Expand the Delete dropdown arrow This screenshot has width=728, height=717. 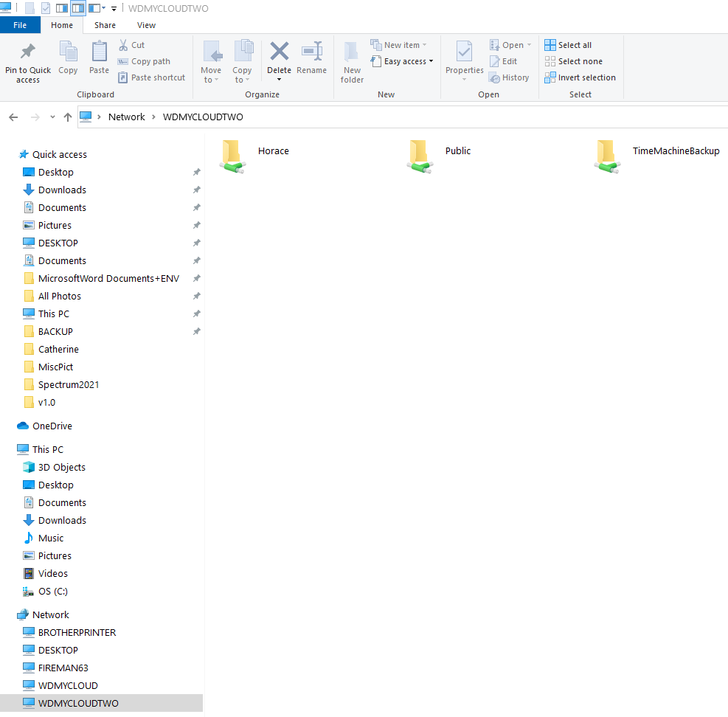point(279,80)
